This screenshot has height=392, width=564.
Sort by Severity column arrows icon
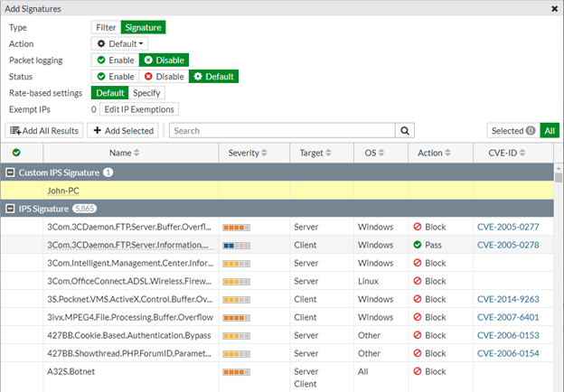pyautogui.click(x=267, y=154)
